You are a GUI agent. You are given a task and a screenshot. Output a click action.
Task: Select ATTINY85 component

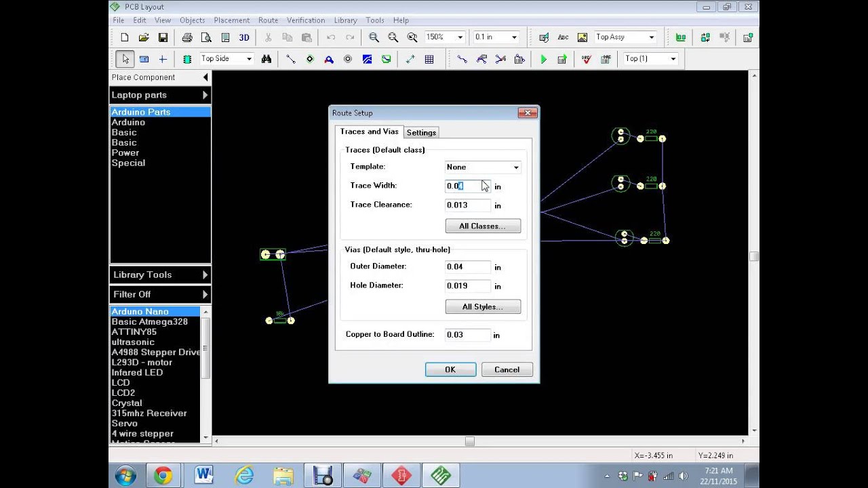(155, 331)
